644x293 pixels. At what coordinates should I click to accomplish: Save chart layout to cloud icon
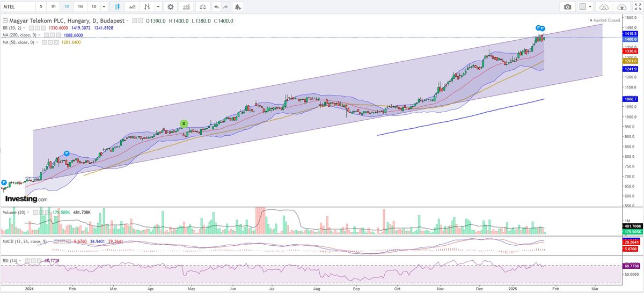pos(622,7)
